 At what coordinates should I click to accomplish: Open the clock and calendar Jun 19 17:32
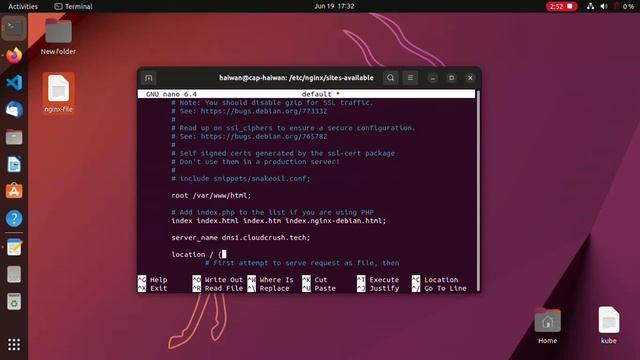[334, 6]
